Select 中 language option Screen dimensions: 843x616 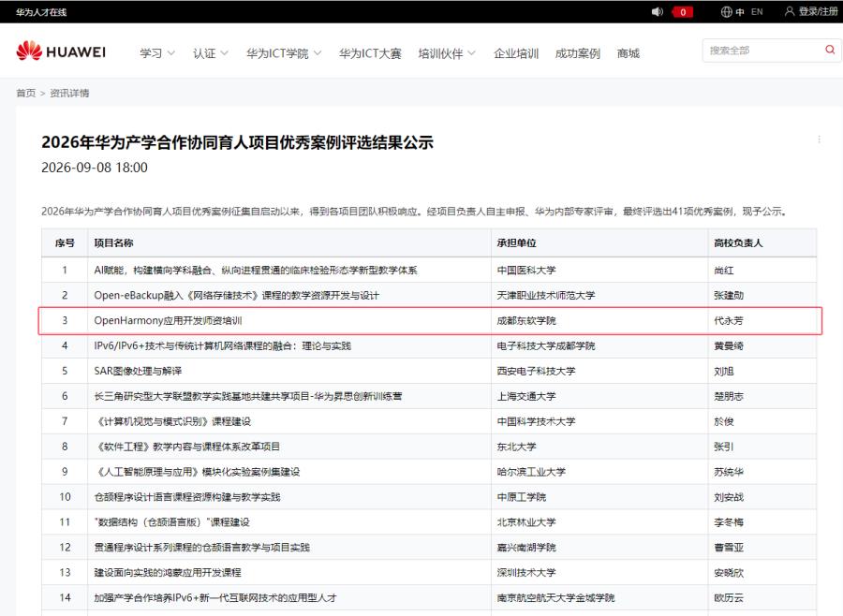pos(740,12)
